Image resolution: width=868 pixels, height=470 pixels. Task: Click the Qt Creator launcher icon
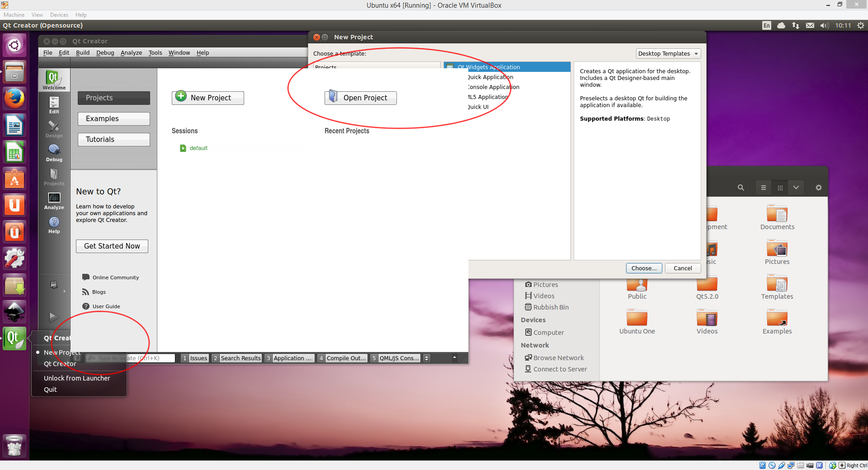click(x=14, y=338)
